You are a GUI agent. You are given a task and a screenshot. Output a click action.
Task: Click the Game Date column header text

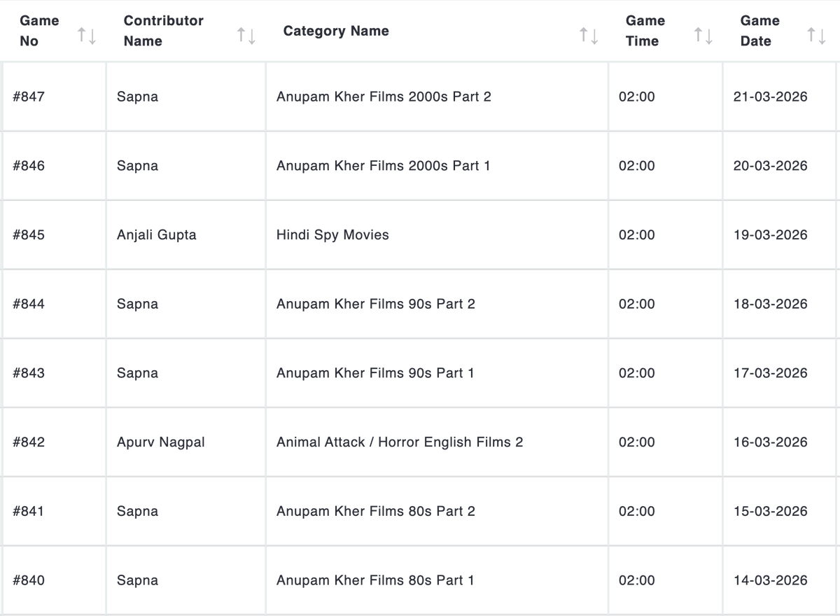(x=760, y=31)
